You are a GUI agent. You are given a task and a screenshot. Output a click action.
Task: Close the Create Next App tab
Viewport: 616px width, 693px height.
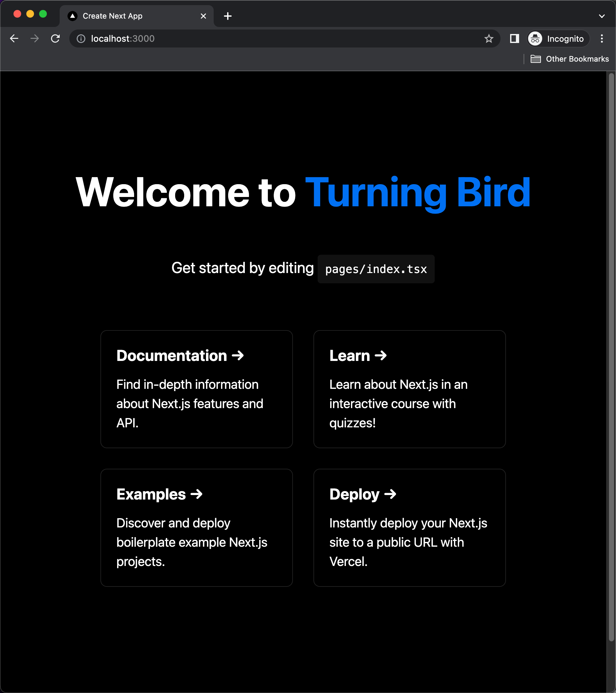click(x=203, y=16)
